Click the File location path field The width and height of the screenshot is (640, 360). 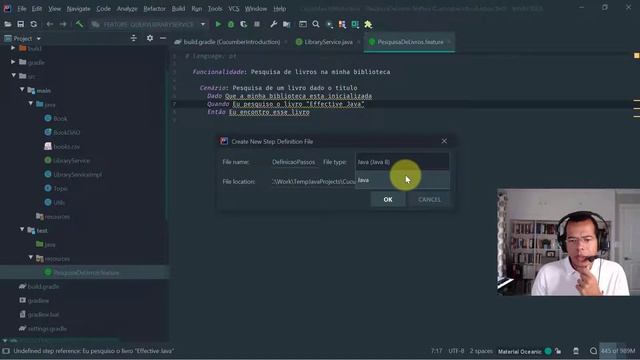click(x=313, y=182)
